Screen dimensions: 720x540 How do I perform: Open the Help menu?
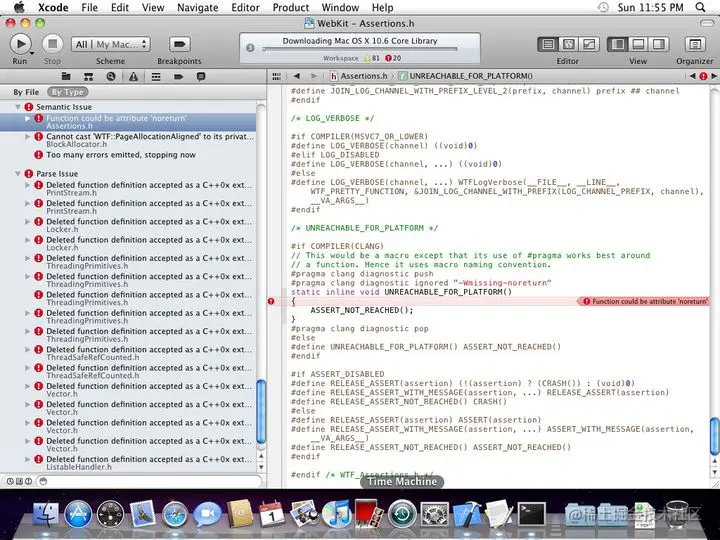(x=382, y=7)
